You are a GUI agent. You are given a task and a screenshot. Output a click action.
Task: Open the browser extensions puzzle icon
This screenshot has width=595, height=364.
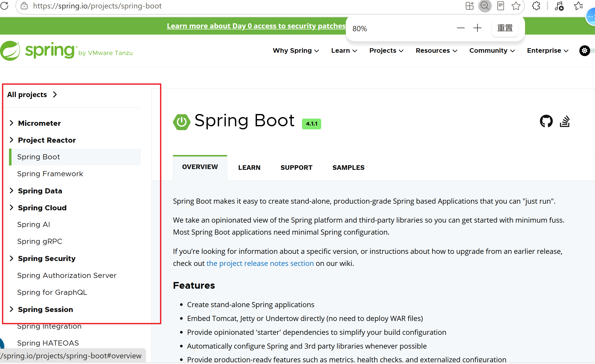536,6
